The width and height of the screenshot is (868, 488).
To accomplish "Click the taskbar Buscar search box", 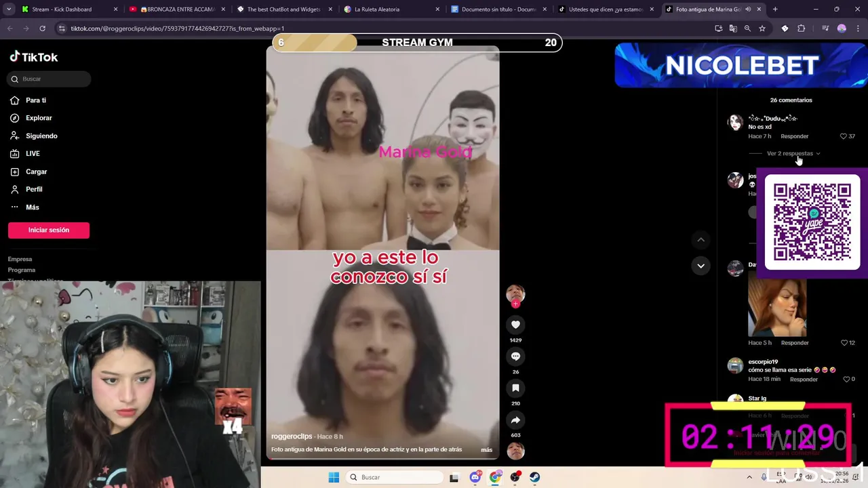I will (x=394, y=477).
